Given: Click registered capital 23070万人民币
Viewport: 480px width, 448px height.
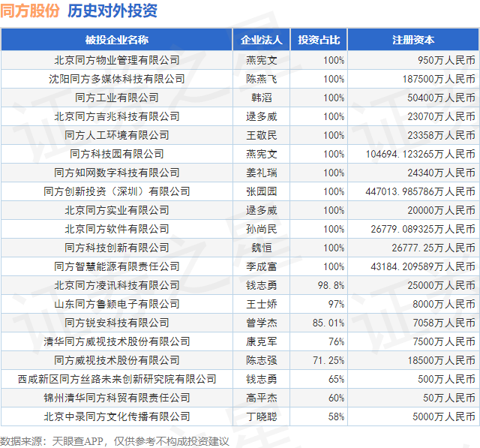Looking at the screenshot, I should tap(442, 116).
